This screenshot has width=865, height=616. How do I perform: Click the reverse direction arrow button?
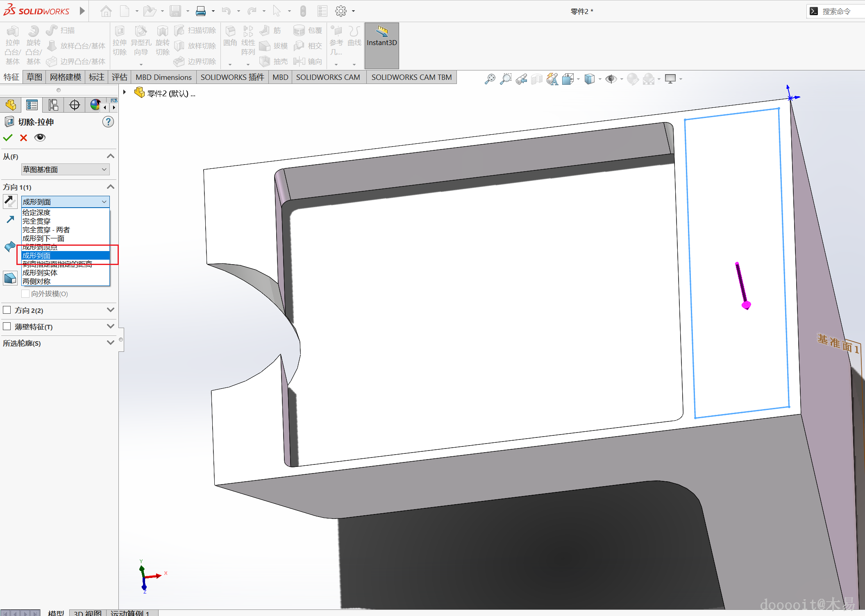10,201
